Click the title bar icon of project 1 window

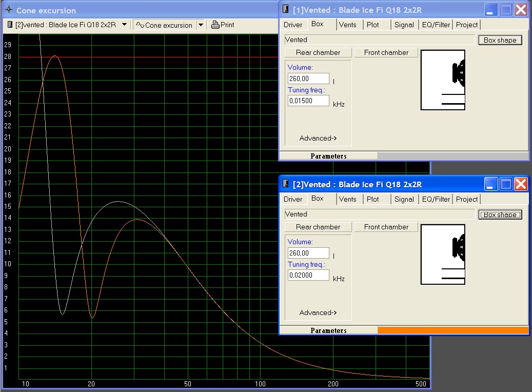(286, 9)
